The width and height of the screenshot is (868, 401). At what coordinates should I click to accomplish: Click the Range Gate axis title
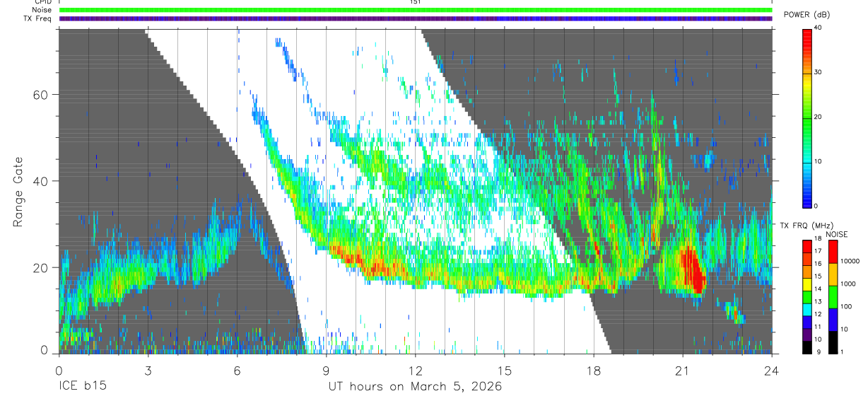coord(19,191)
